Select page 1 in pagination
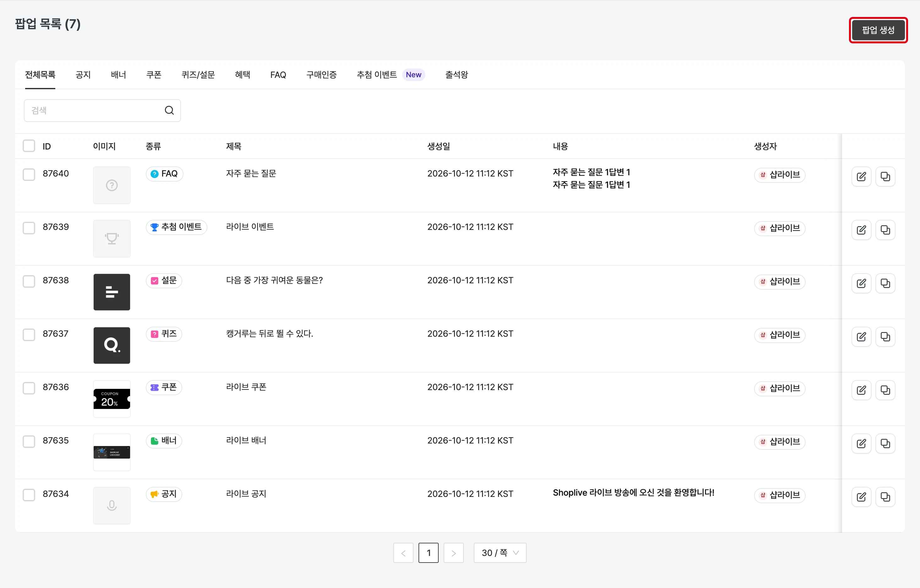Screen dimensions: 920x588 pyautogui.click(x=428, y=553)
